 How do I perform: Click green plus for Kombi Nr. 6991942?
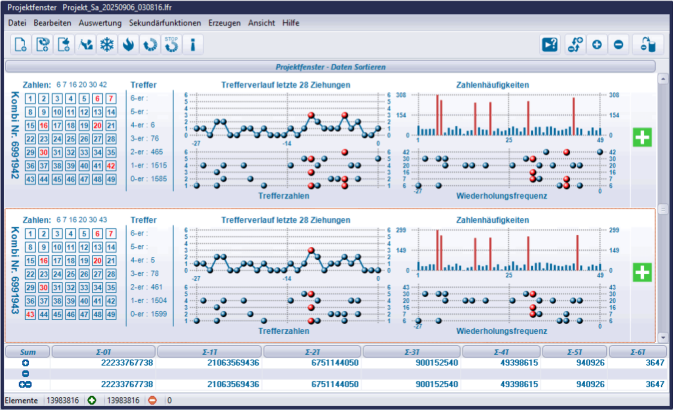(642, 137)
